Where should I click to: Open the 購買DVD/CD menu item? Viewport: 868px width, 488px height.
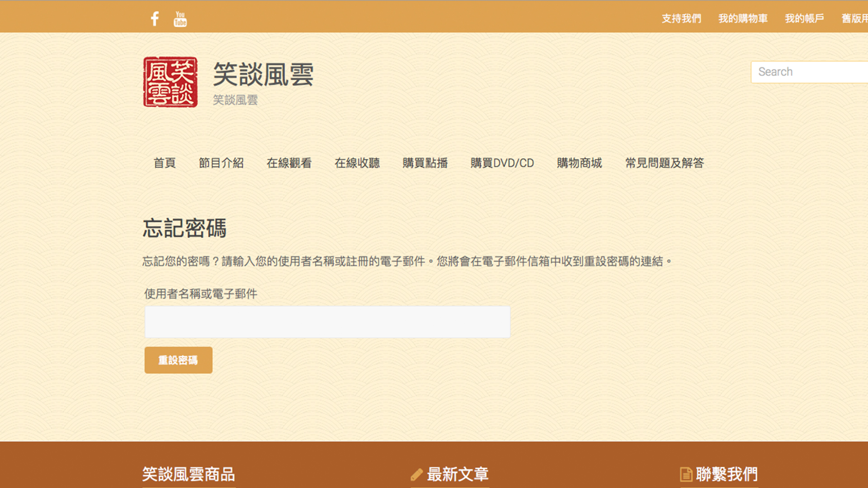click(x=502, y=163)
